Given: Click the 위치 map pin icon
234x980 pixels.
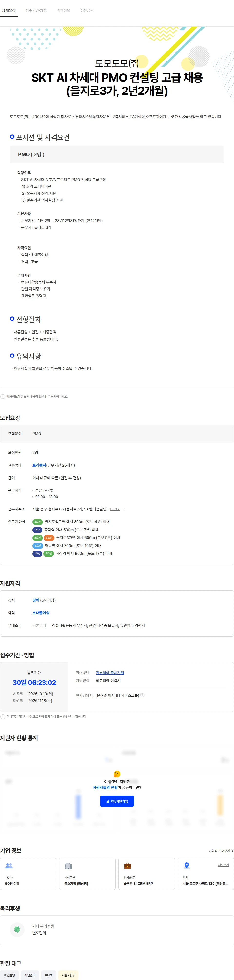Looking at the screenshot, I should point(186,866).
